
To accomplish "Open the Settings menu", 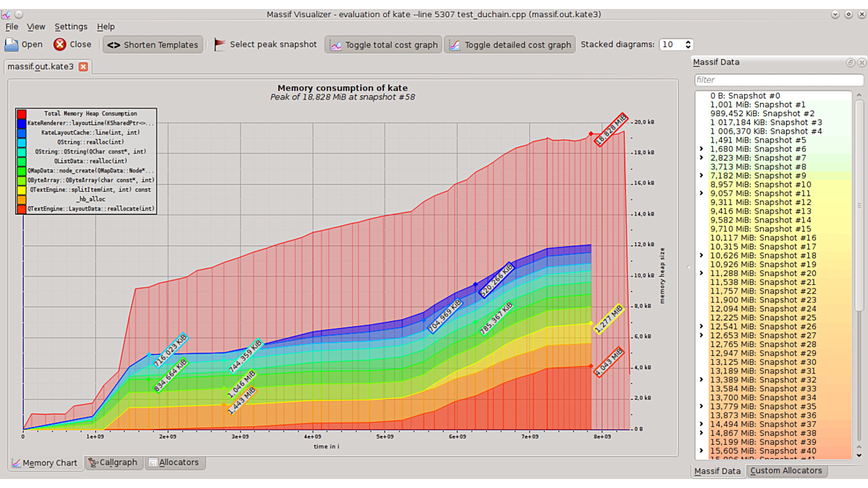I will click(x=72, y=26).
